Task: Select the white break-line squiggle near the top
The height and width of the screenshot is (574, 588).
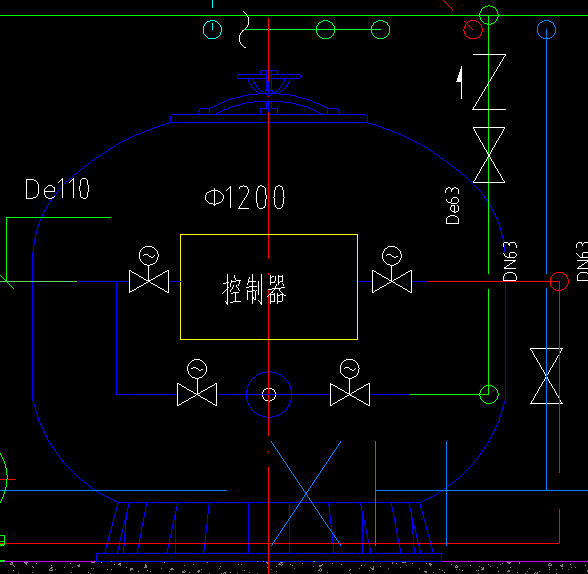Action: [244, 29]
